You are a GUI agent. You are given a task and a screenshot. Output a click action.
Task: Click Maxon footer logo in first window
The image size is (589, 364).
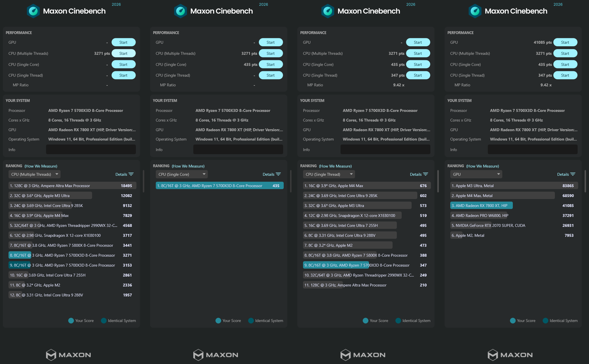point(69,355)
